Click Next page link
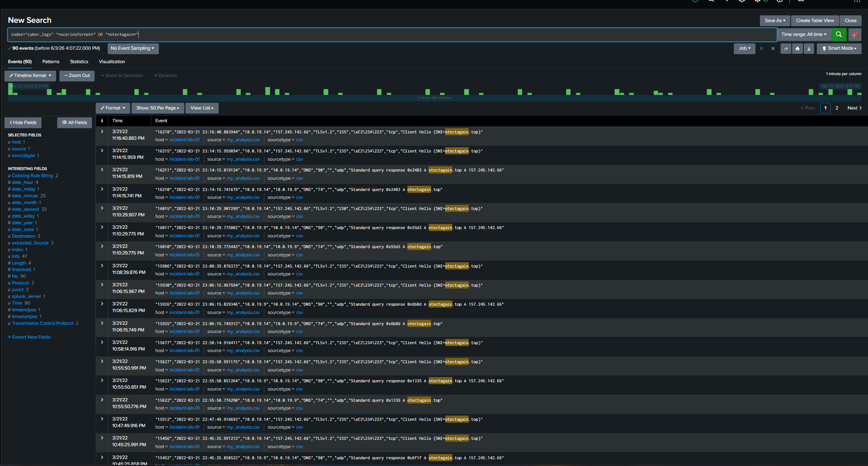Viewport: 868px width, 466px height. coord(855,108)
